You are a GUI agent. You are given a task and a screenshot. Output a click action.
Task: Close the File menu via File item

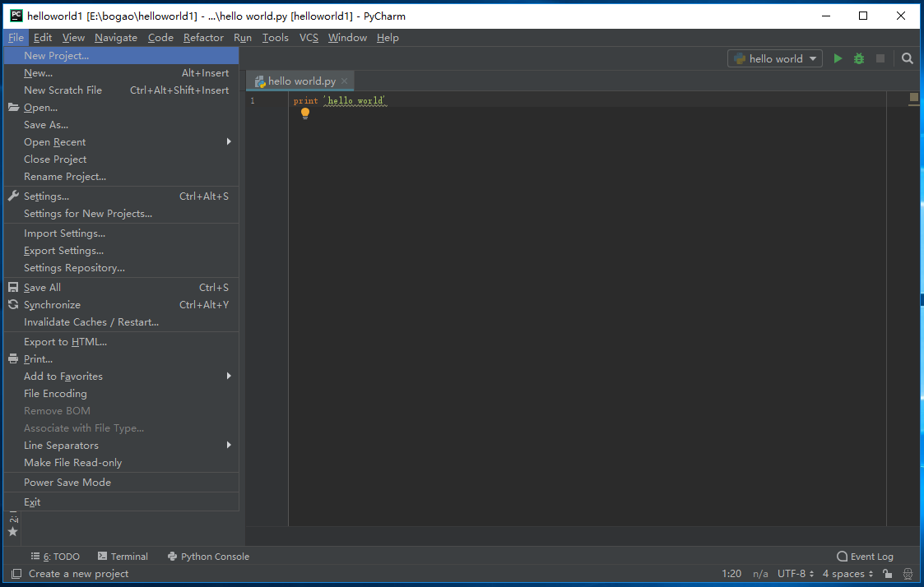[16, 38]
